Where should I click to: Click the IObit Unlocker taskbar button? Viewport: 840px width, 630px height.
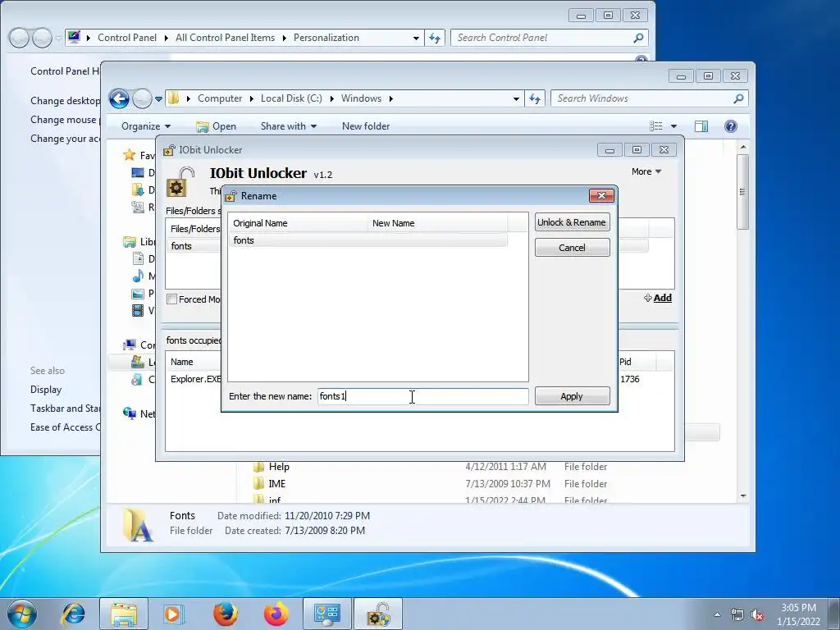377,614
